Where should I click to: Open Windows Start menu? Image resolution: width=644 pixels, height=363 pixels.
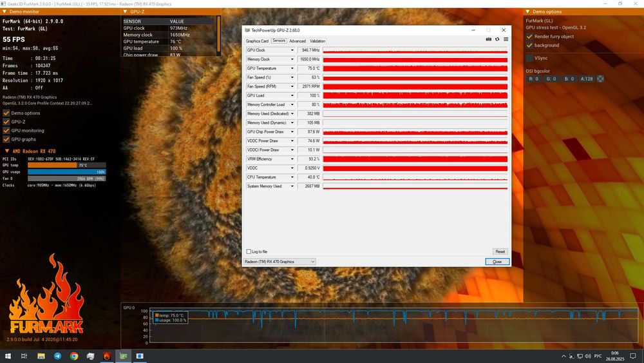[x=8, y=356]
